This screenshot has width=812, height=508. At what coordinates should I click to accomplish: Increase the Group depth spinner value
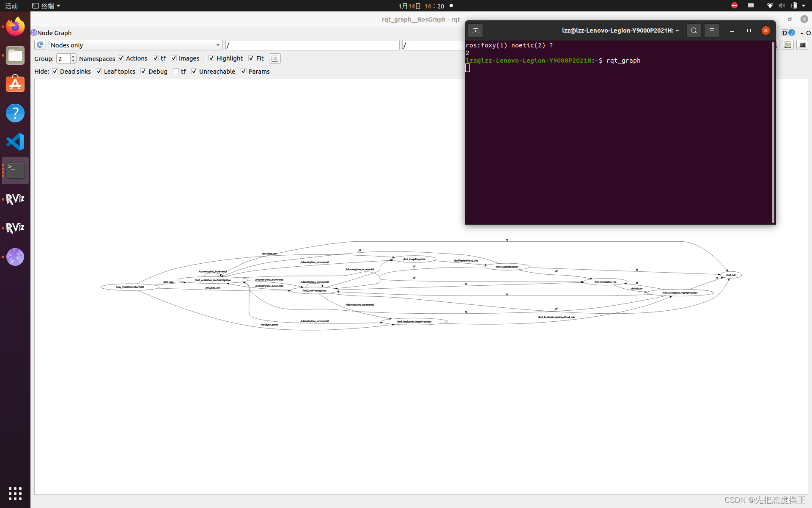pyautogui.click(x=73, y=56)
